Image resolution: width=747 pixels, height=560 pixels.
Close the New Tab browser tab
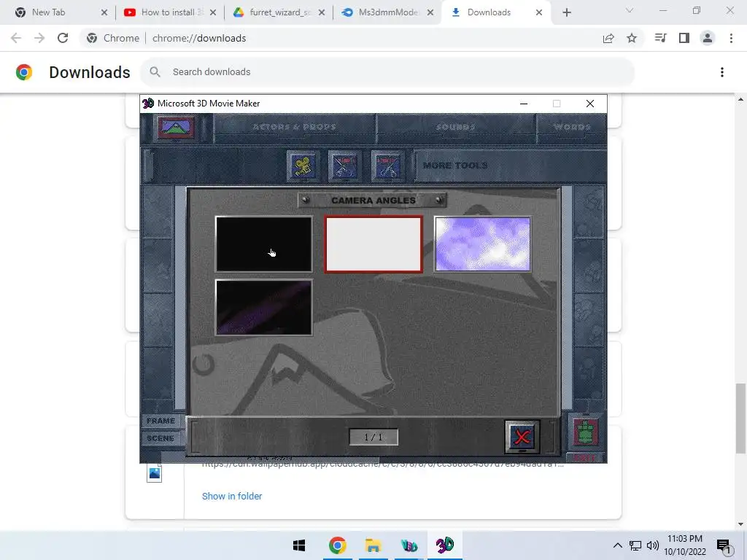[104, 12]
